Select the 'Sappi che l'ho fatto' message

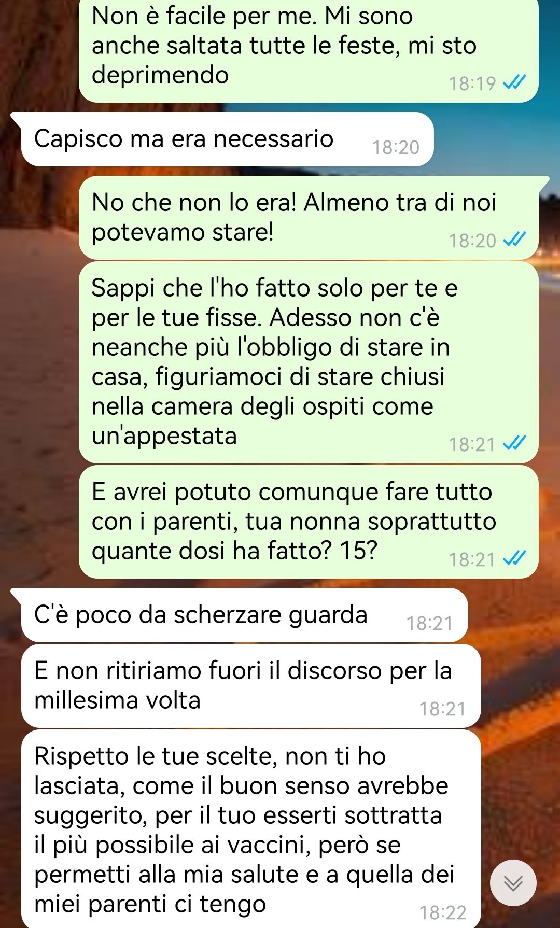[x=309, y=362]
